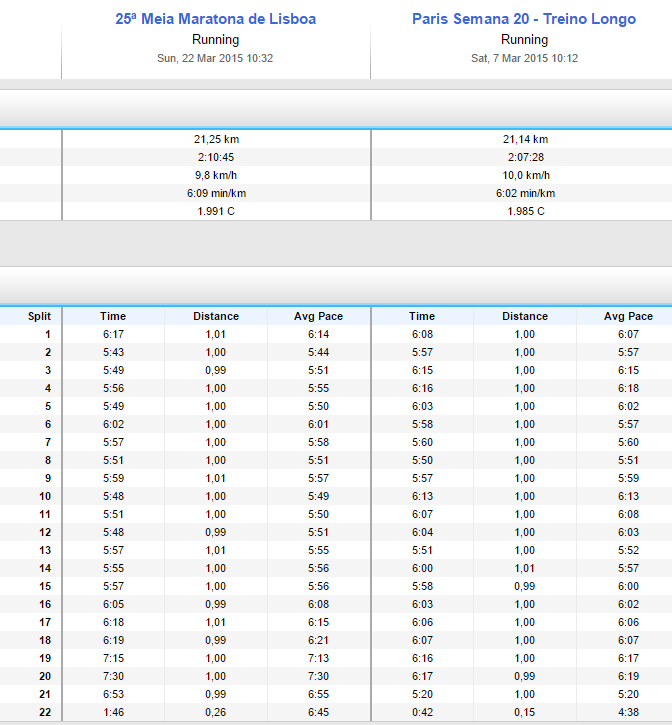The width and height of the screenshot is (672, 725).
Task: Open the Paris Semana 20 - Treino Longo link
Action: click(x=524, y=19)
